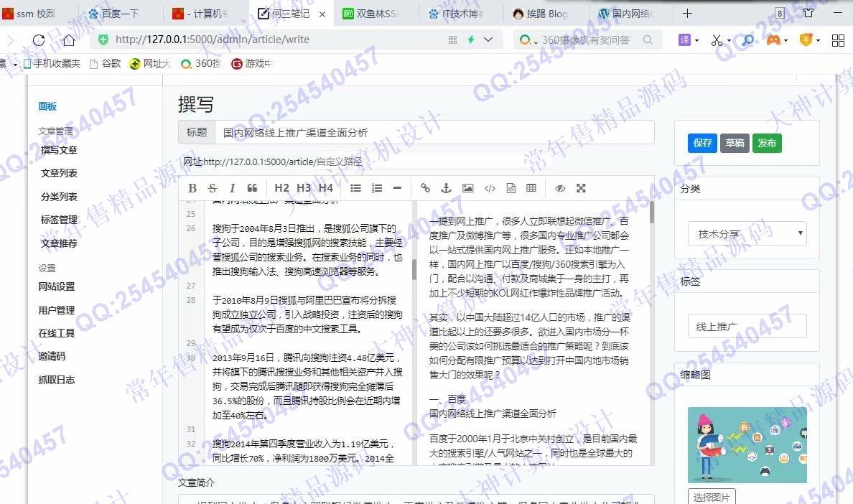Click the 线上推广 tag input field
The image size is (853, 504).
747,326
